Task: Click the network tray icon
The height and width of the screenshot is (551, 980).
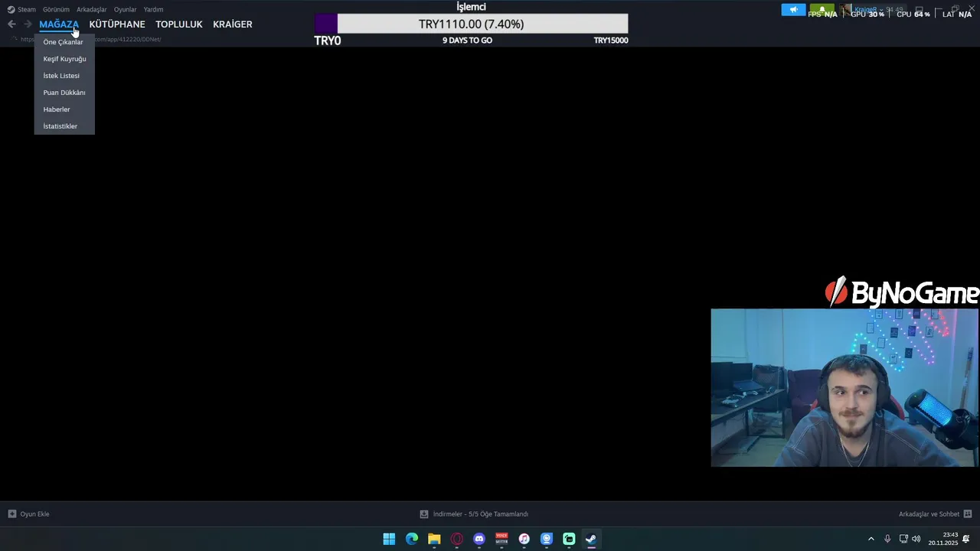Action: (903, 539)
